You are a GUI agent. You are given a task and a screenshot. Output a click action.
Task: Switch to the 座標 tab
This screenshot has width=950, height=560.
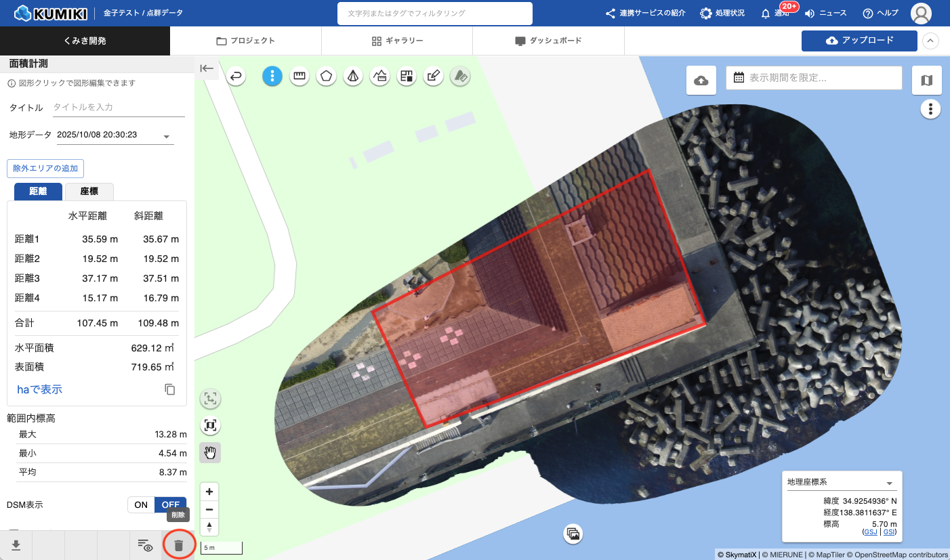[89, 192]
